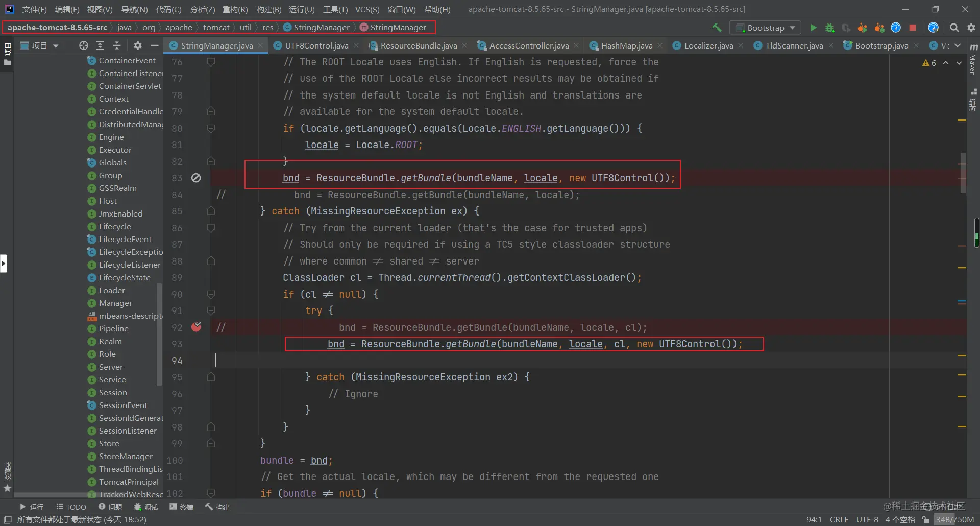Open the VCS(S) menu

(367, 9)
